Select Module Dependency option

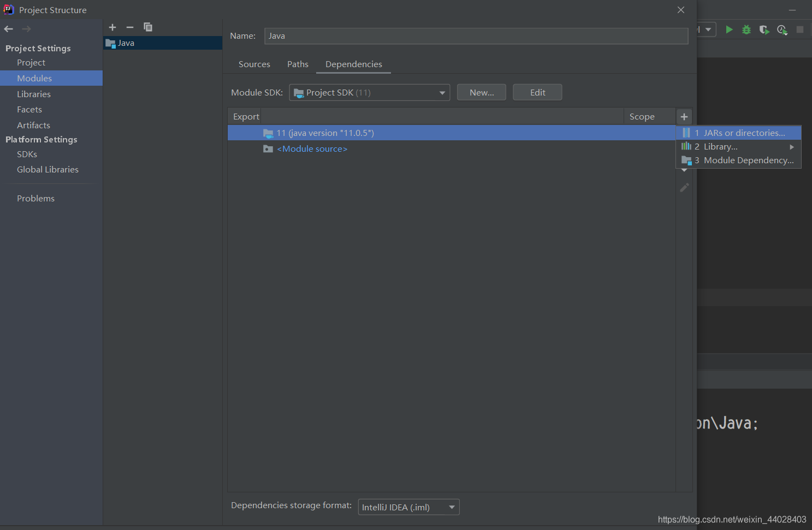pos(739,160)
